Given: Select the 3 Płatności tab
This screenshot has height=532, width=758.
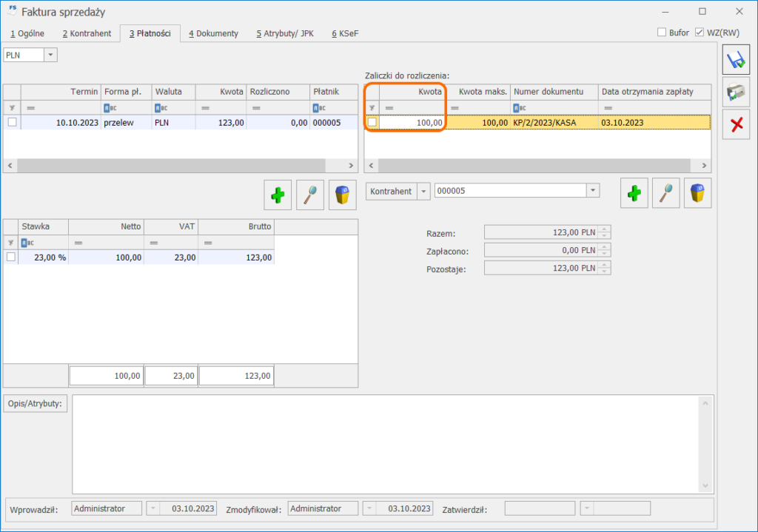Looking at the screenshot, I should click(150, 33).
